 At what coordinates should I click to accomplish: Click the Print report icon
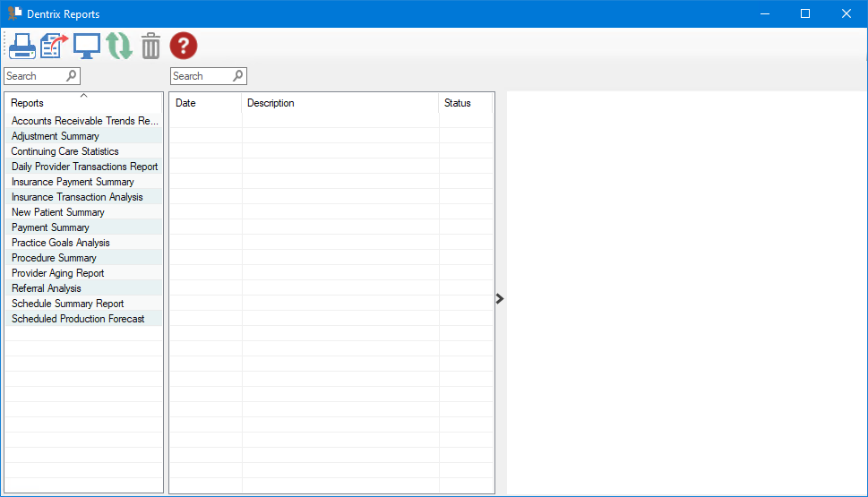click(x=22, y=46)
